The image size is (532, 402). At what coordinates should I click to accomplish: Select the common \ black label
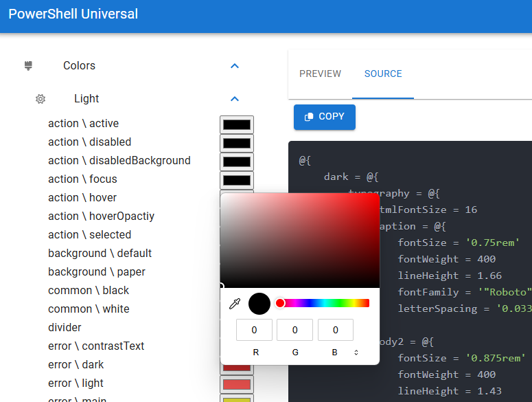point(89,290)
